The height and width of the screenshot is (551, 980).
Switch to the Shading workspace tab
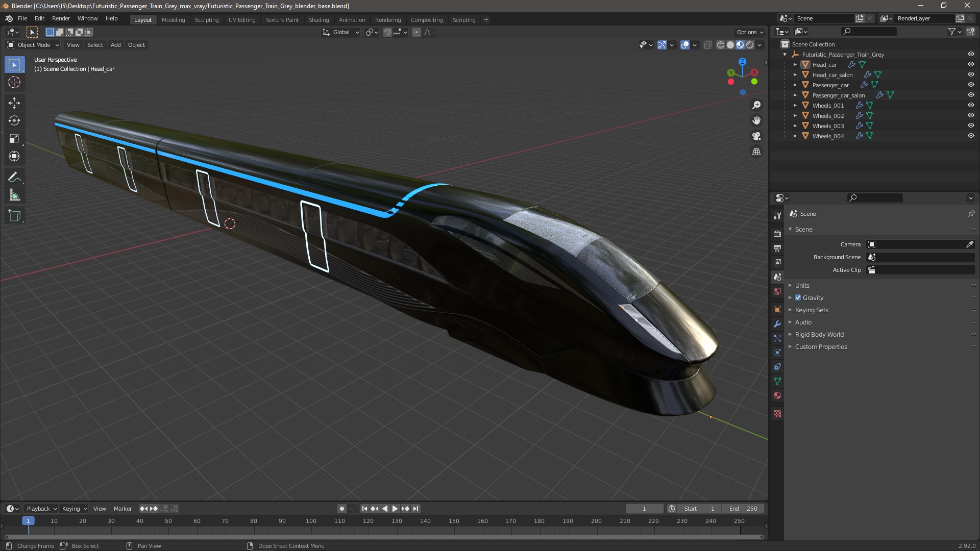(318, 20)
